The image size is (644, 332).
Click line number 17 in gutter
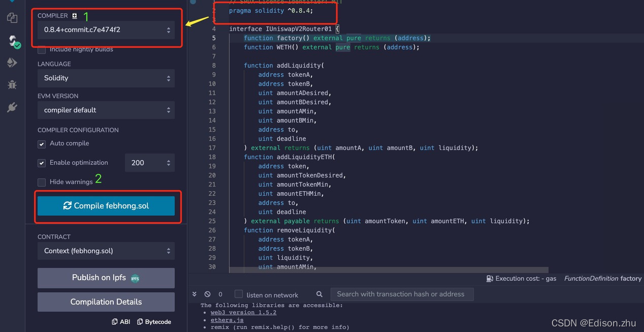click(x=212, y=148)
